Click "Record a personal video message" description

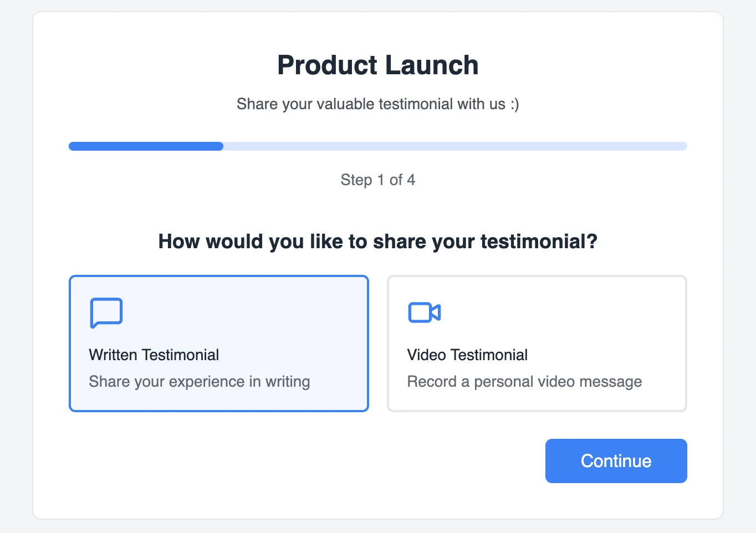(x=524, y=382)
